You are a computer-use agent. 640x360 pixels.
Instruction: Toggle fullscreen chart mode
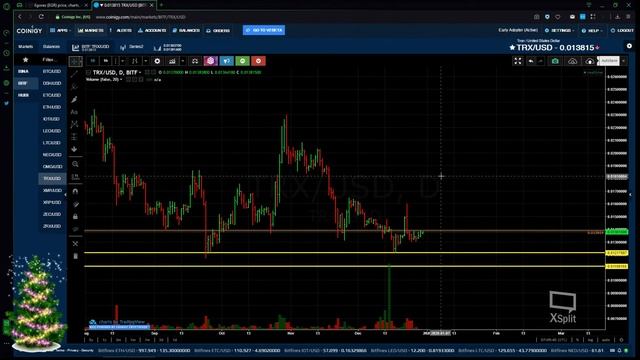(x=518, y=61)
